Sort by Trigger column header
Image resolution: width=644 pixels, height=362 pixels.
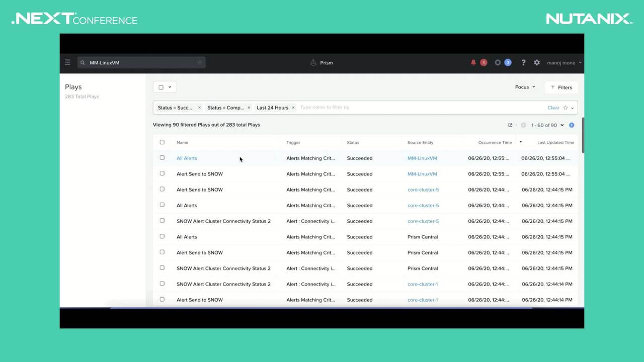(x=293, y=143)
